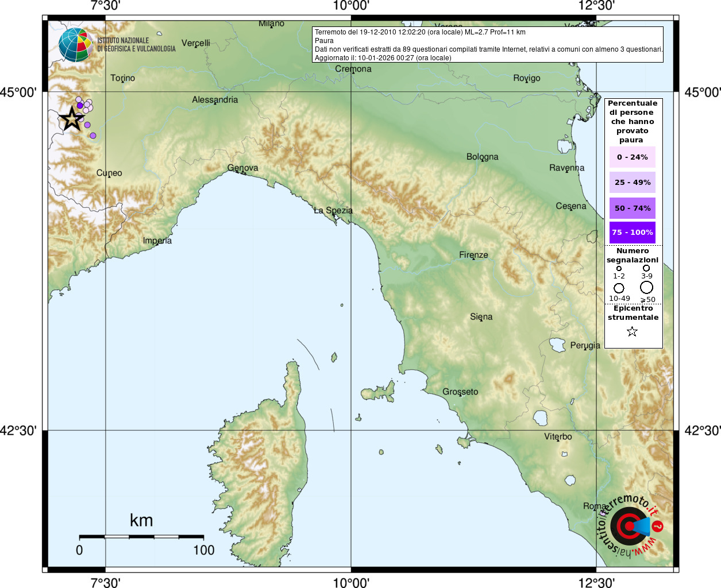The width and height of the screenshot is (721, 588).
Task: Click the 0 - 24% legend color swatch
Action: pyautogui.click(x=632, y=157)
